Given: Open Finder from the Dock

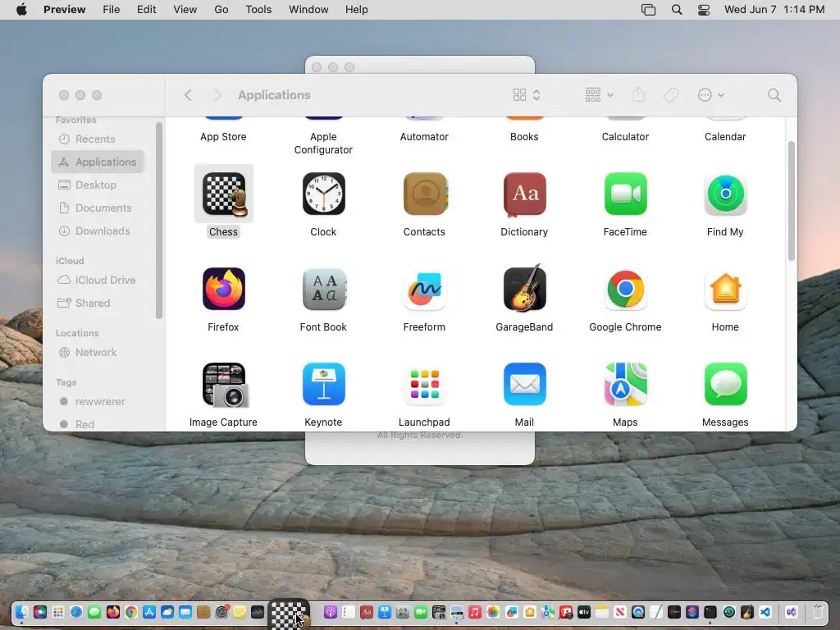Looking at the screenshot, I should point(22,612).
